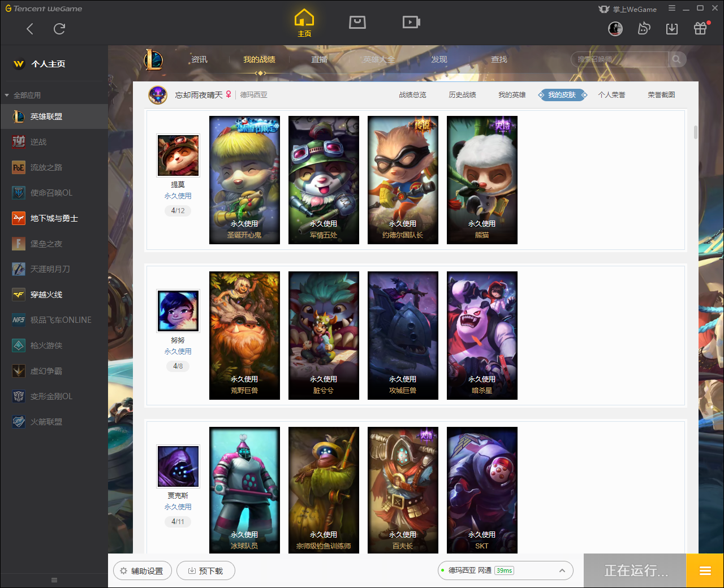Click the skin list vertical scrollbar
Screen dimensions: 724x588
pyautogui.click(x=695, y=132)
